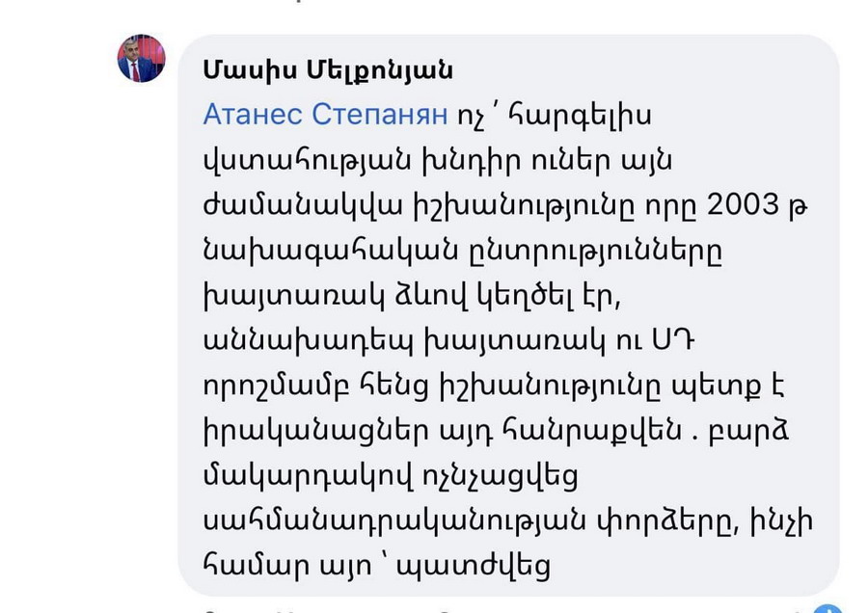Open Մասիս Մելքոնյան's profile picture

(x=142, y=59)
